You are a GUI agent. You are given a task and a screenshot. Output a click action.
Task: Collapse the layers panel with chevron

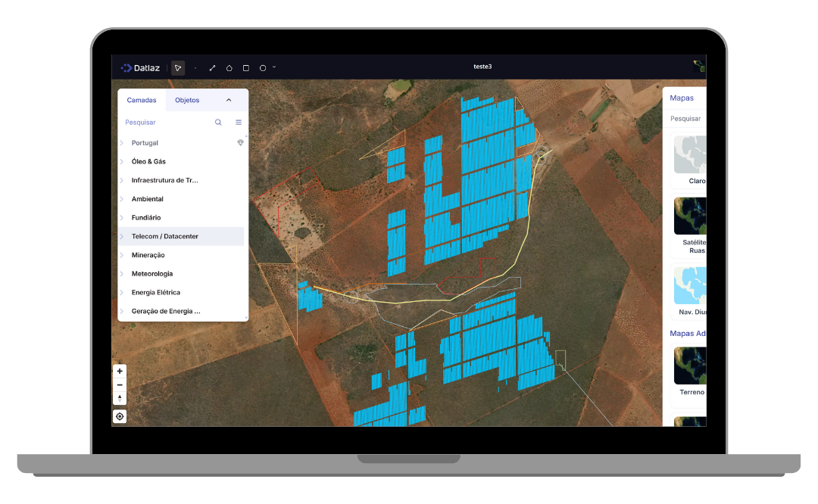click(229, 100)
